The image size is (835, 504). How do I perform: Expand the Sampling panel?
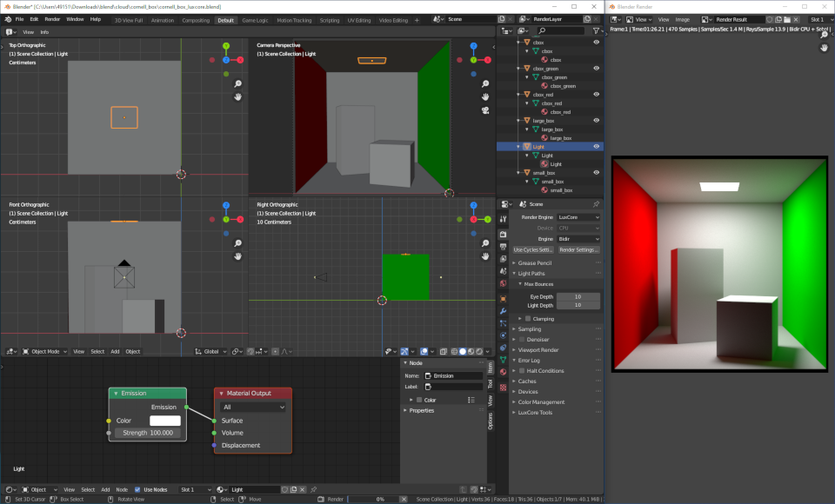(x=530, y=329)
